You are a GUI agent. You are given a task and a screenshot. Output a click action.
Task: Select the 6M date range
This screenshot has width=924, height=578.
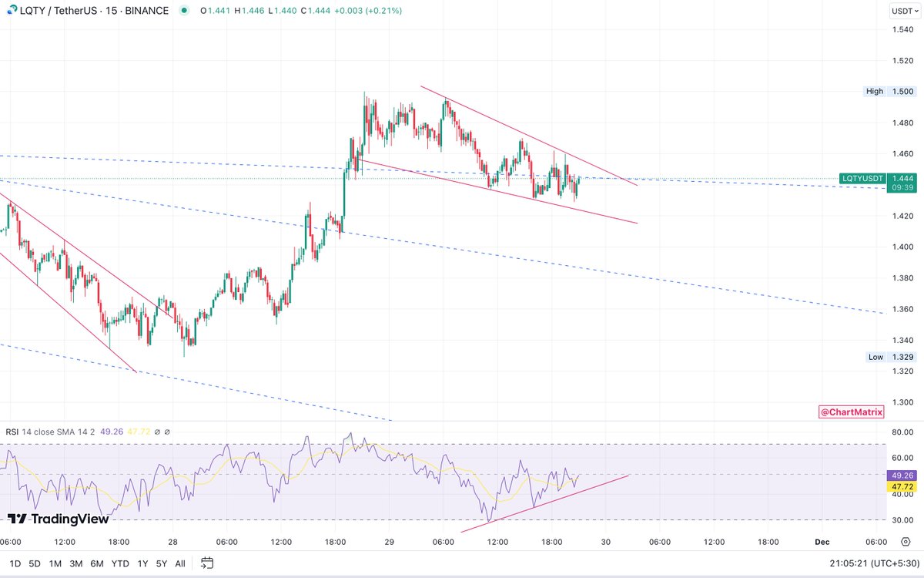[97, 563]
